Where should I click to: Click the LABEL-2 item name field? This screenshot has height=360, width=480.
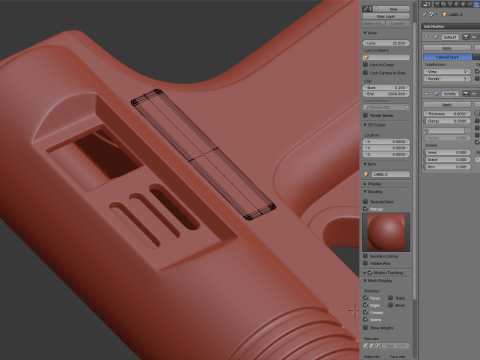[391, 174]
